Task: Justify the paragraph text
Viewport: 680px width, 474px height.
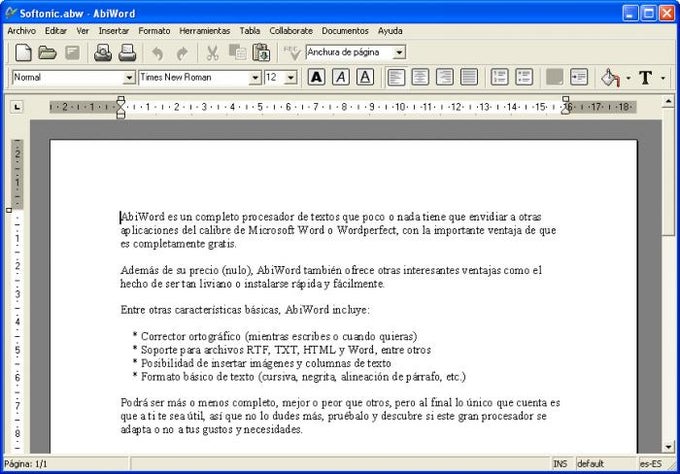Action: [469, 77]
